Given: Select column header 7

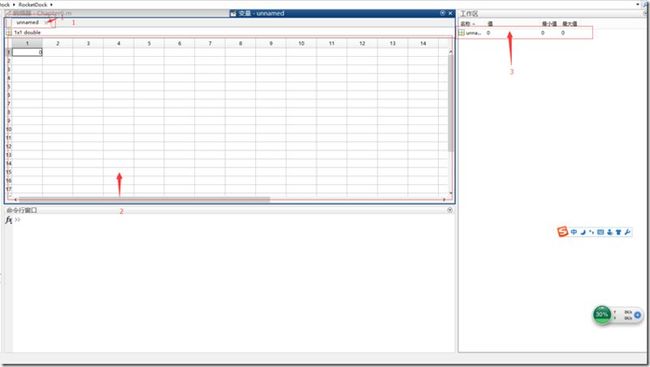Looking at the screenshot, I should (210, 43).
